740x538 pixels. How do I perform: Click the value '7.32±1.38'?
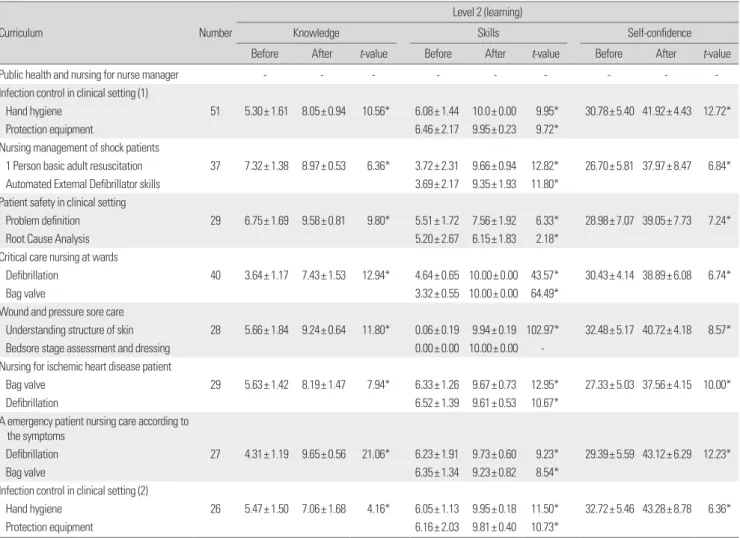coord(266,166)
